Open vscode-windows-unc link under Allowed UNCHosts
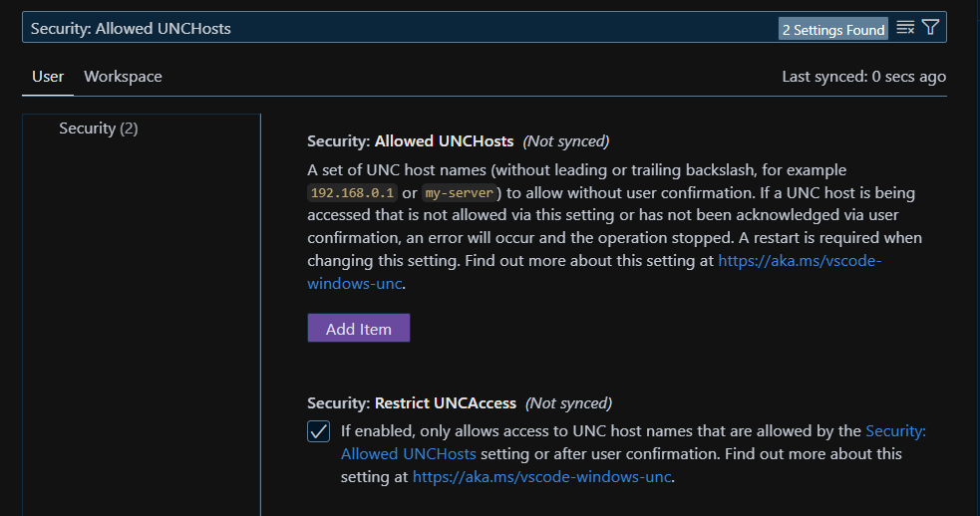The image size is (980, 516). (799, 261)
